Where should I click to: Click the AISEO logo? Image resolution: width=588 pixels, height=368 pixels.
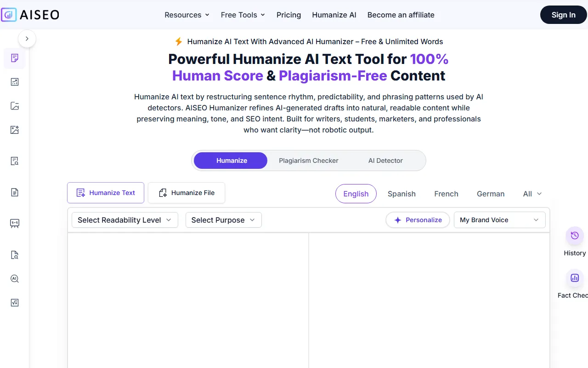[x=30, y=15]
